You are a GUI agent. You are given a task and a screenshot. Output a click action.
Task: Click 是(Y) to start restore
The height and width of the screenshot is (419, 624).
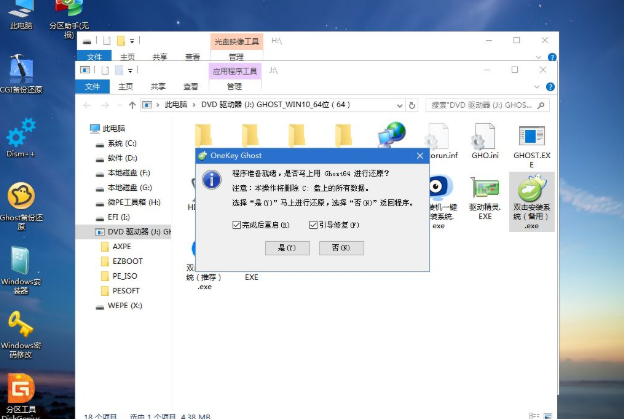287,248
